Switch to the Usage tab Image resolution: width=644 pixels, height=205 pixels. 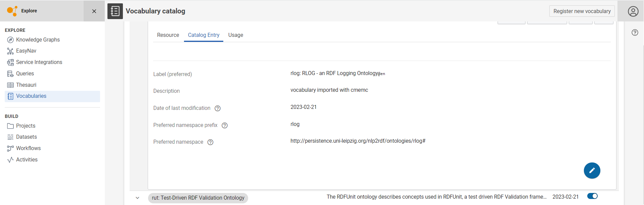point(235,35)
